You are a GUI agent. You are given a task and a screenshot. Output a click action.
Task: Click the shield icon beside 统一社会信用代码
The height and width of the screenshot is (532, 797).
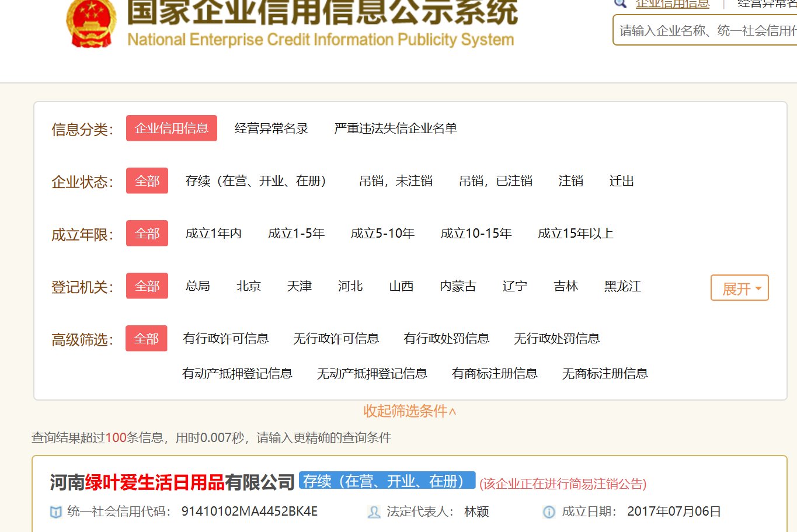(x=55, y=512)
